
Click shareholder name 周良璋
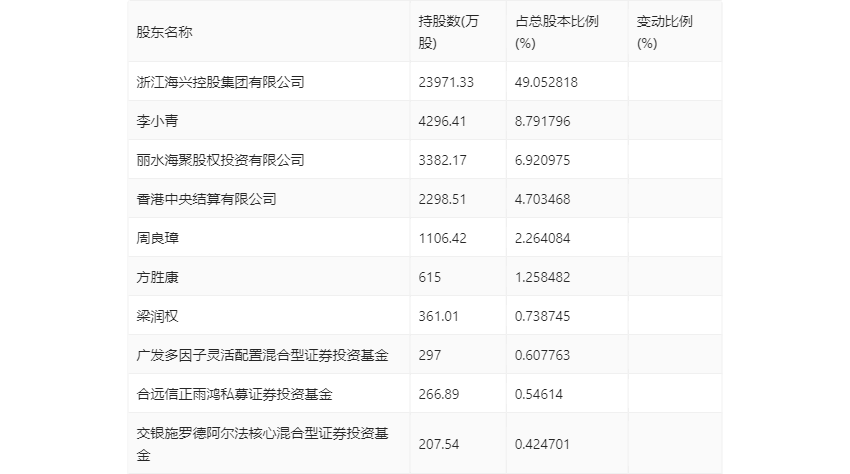click(157, 238)
